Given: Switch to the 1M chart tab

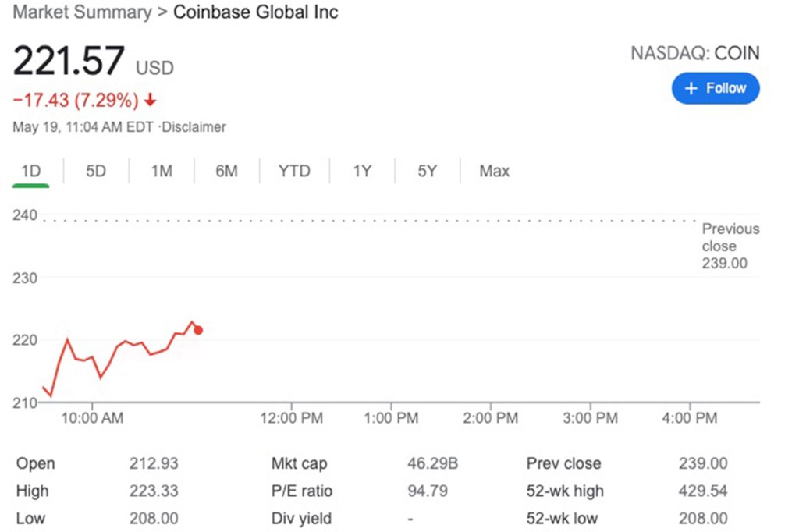Looking at the screenshot, I should (162, 171).
